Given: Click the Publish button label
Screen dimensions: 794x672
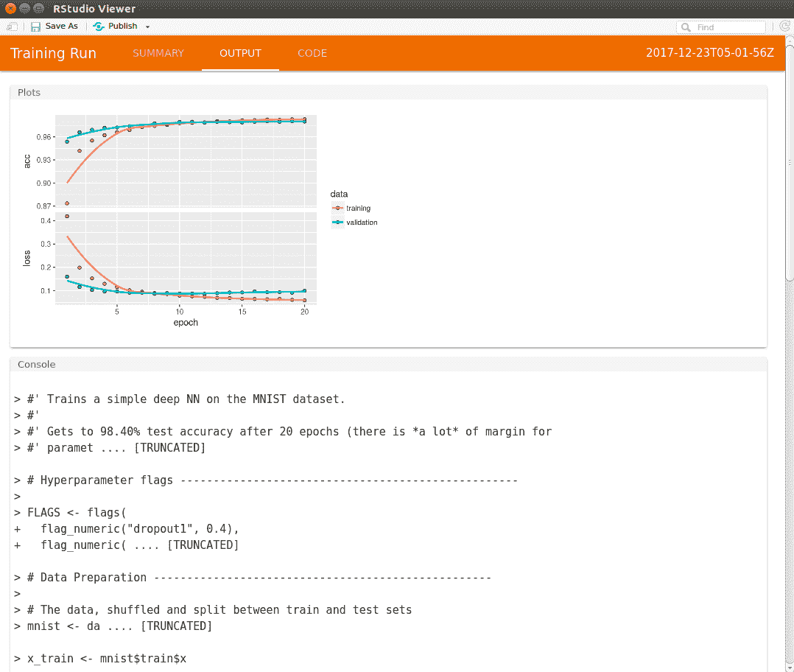Looking at the screenshot, I should click(x=122, y=27).
